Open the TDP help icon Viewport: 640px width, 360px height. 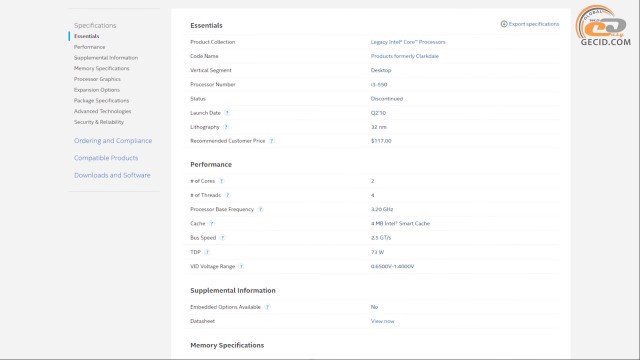coord(207,252)
